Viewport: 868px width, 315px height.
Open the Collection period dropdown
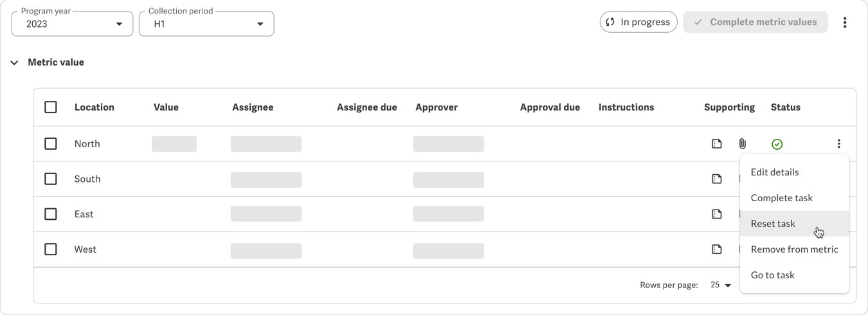(x=206, y=24)
